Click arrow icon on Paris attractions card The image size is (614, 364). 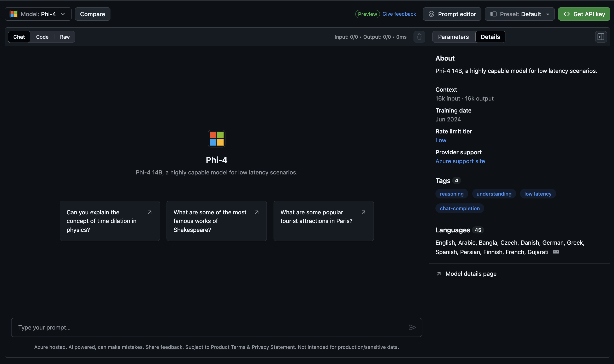(363, 212)
